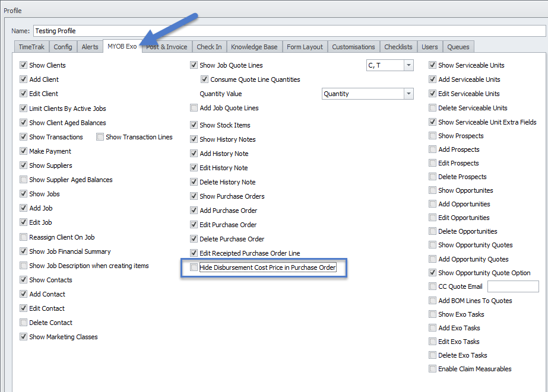Screen dimensions: 548x392
Task: Uncheck the Show Clients checkbox
Action: pyautogui.click(x=24, y=65)
